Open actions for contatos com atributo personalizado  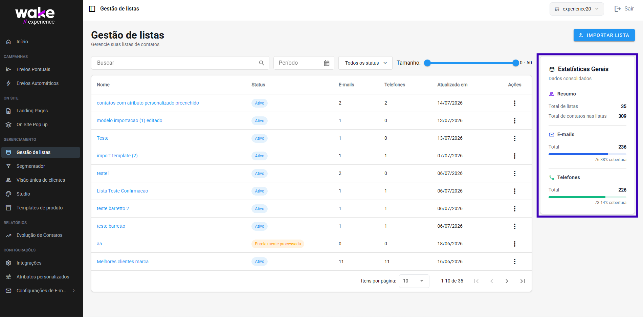pos(514,103)
